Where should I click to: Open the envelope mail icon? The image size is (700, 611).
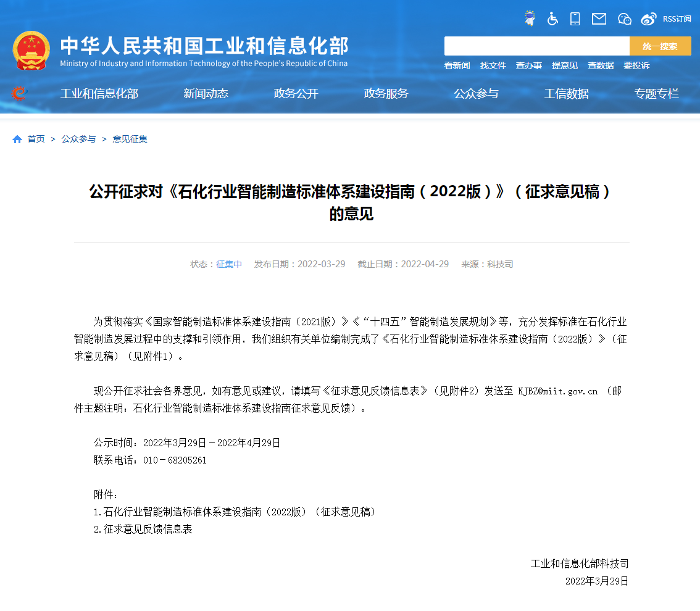click(x=599, y=19)
